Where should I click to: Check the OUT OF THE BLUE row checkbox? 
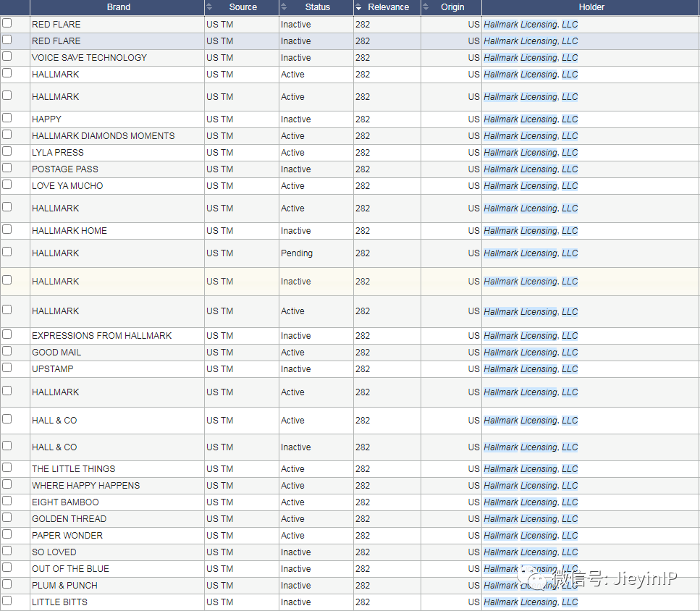(7, 568)
